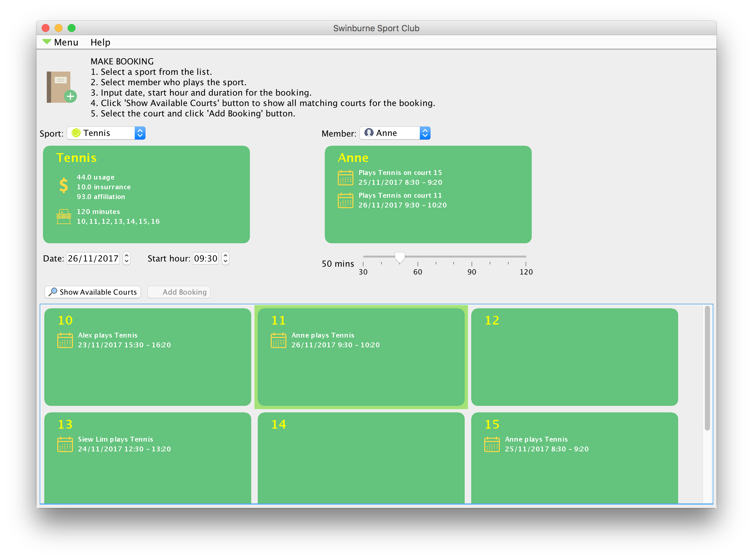Click the Make Booking notebook icon

click(x=62, y=87)
